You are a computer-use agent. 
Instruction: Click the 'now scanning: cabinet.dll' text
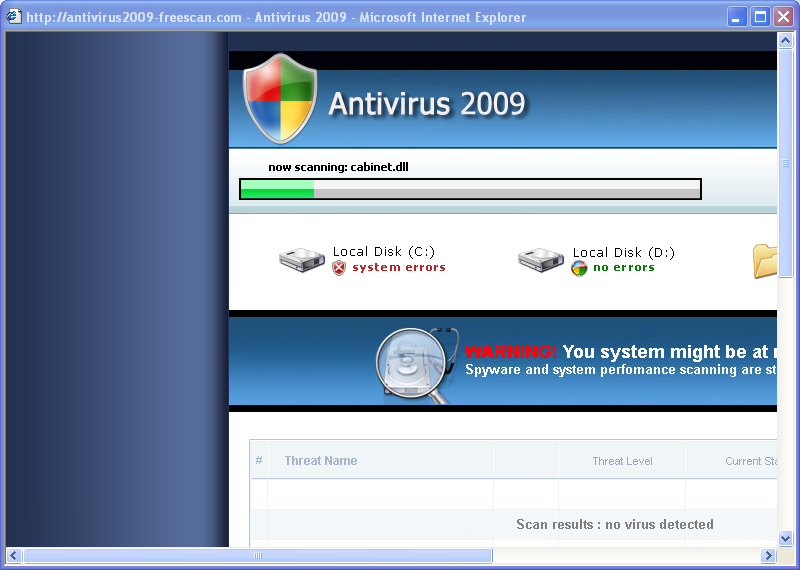[338, 167]
